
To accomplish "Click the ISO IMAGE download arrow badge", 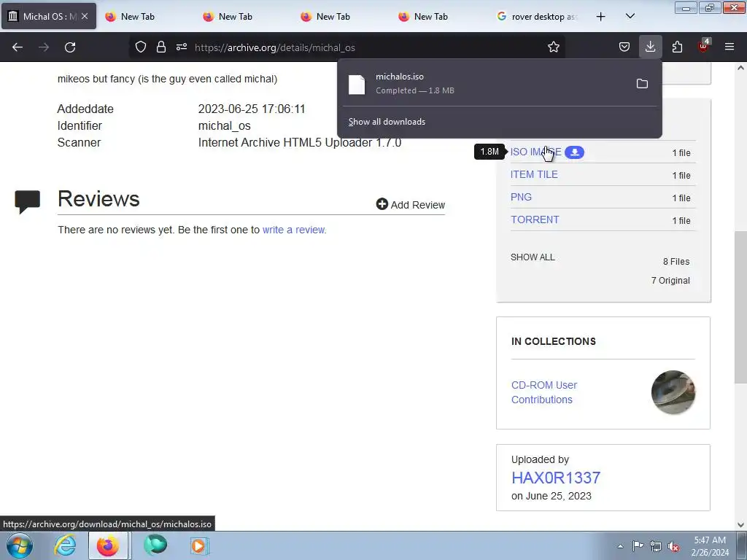I will click(575, 152).
